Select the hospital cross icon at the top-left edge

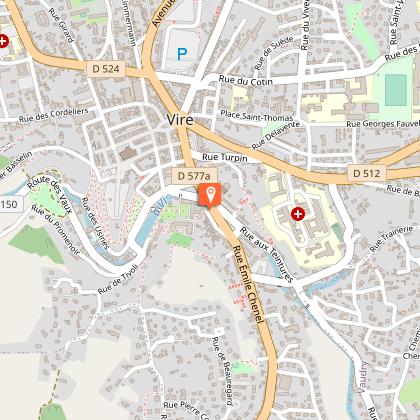tap(3, 41)
